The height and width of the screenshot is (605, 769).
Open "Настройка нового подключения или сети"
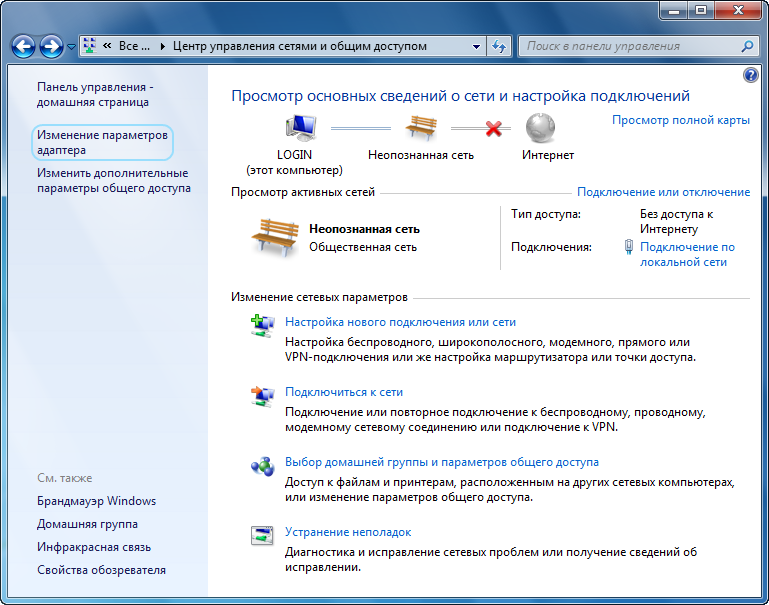point(400,322)
